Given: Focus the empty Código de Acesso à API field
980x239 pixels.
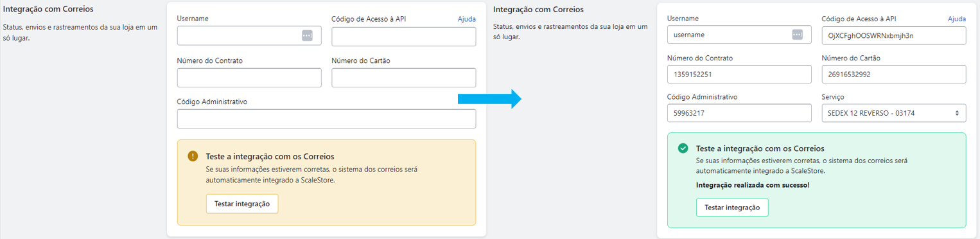Looking at the screenshot, I should (x=404, y=36).
